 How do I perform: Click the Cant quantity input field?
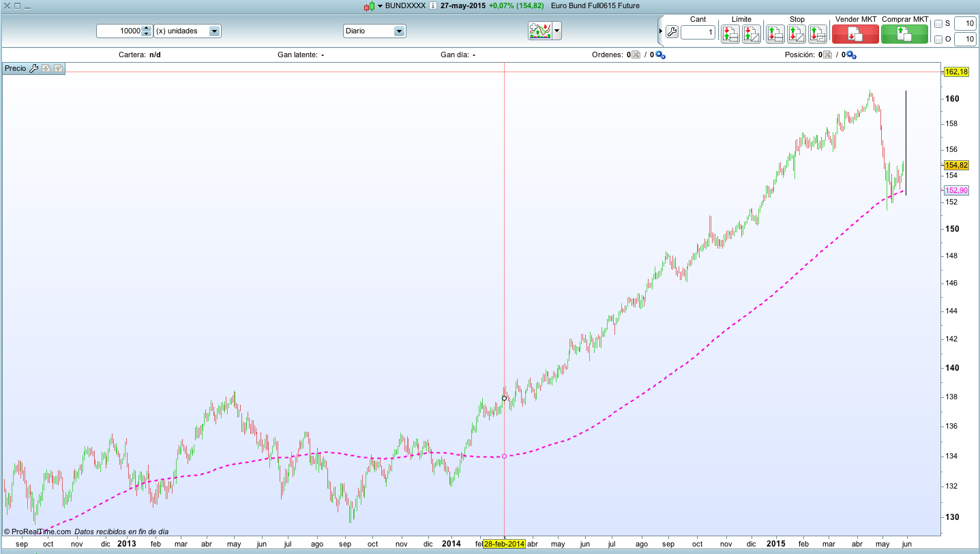698,32
